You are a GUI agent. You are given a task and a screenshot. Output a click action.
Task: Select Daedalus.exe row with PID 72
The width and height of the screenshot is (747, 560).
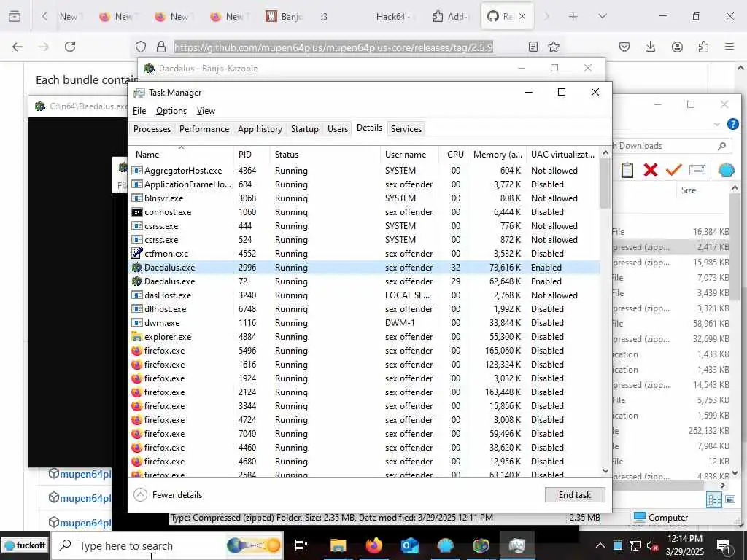[364, 281]
